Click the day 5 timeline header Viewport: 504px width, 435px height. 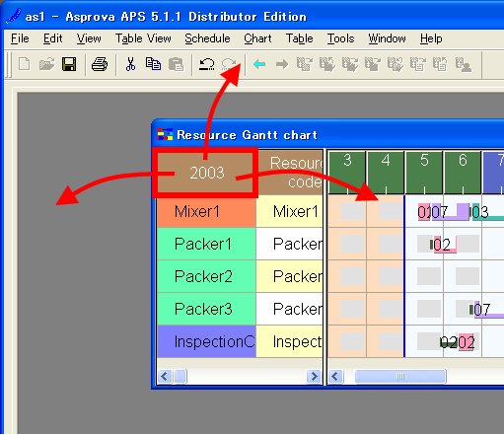[424, 173]
